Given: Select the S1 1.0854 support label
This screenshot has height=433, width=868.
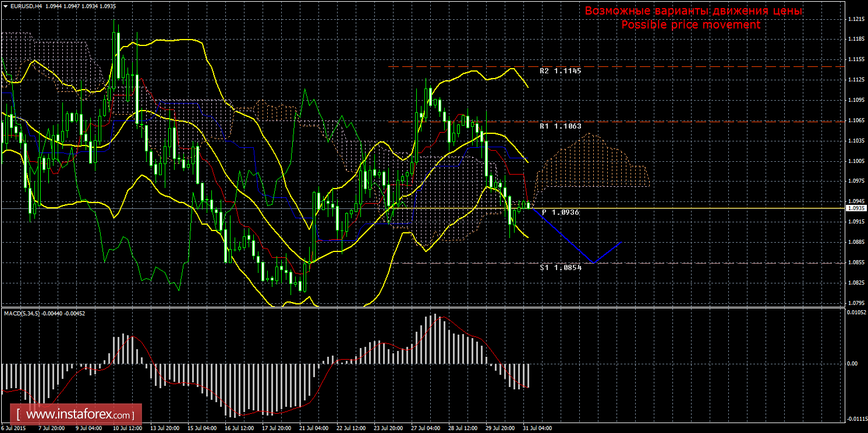Looking at the screenshot, I should (x=561, y=268).
